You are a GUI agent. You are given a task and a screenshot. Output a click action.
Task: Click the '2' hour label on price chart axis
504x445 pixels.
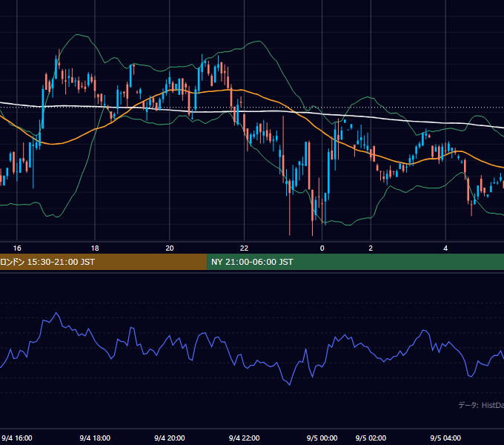tap(371, 248)
